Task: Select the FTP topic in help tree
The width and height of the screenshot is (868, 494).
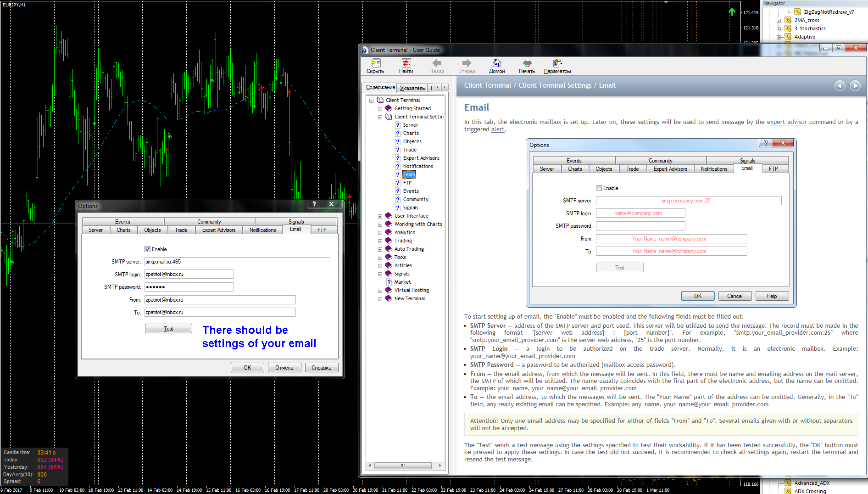Action: click(407, 183)
